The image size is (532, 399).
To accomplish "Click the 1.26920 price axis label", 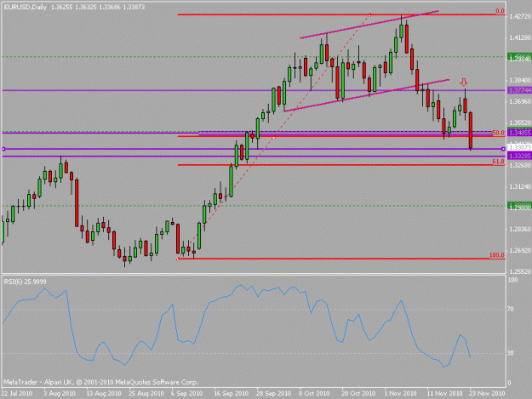I will click(520, 250).
